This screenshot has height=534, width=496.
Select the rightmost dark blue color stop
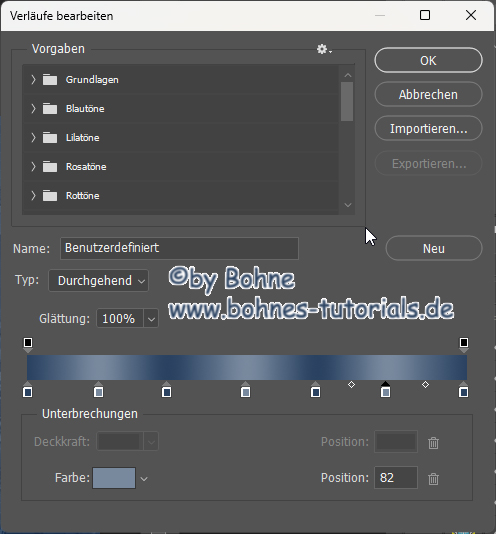click(463, 390)
